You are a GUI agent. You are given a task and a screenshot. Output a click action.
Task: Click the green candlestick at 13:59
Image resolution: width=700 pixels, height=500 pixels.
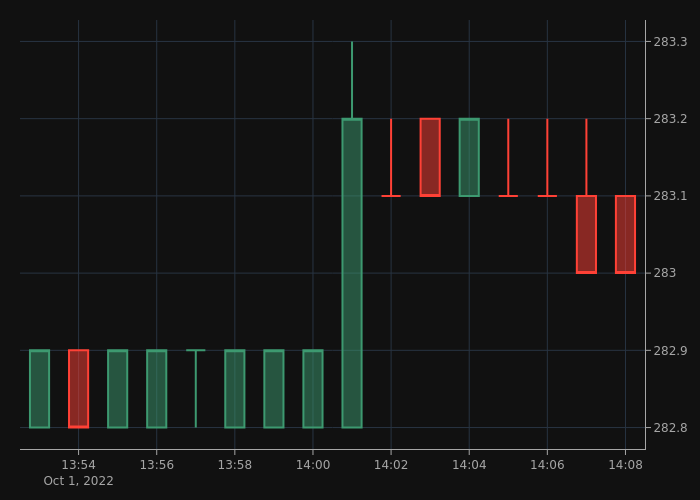click(x=274, y=389)
